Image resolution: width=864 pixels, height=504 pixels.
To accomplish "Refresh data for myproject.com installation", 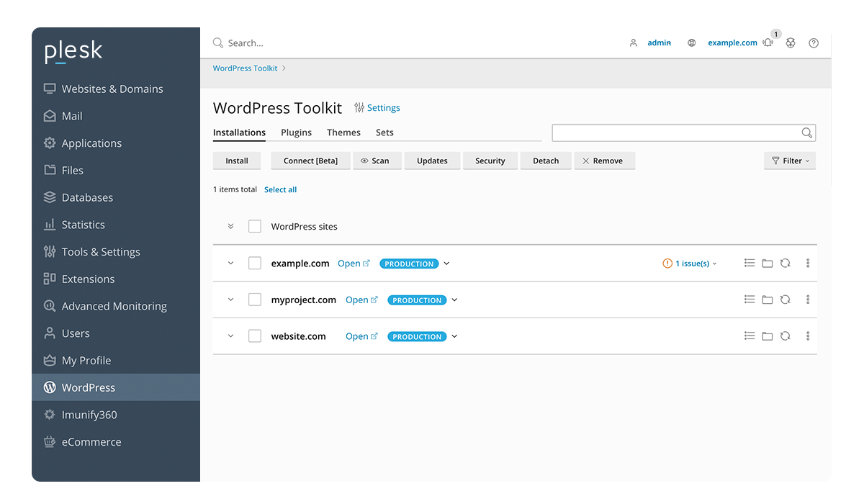I will coord(786,300).
